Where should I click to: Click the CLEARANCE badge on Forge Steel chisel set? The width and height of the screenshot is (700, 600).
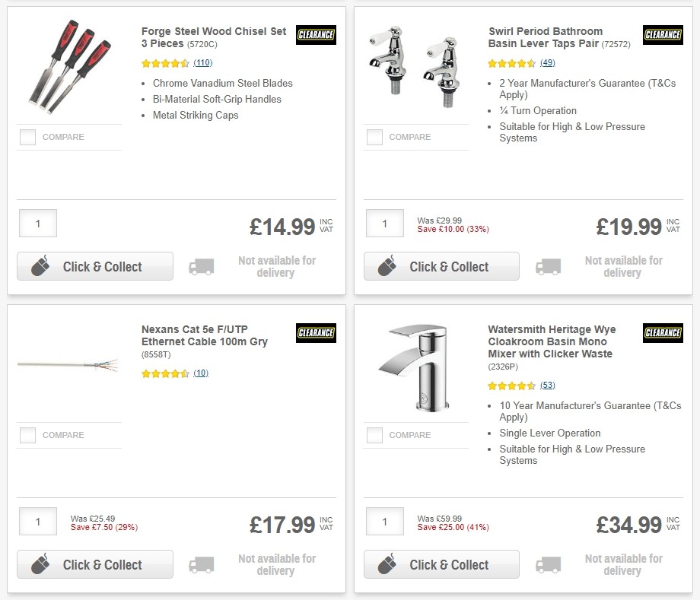[315, 34]
